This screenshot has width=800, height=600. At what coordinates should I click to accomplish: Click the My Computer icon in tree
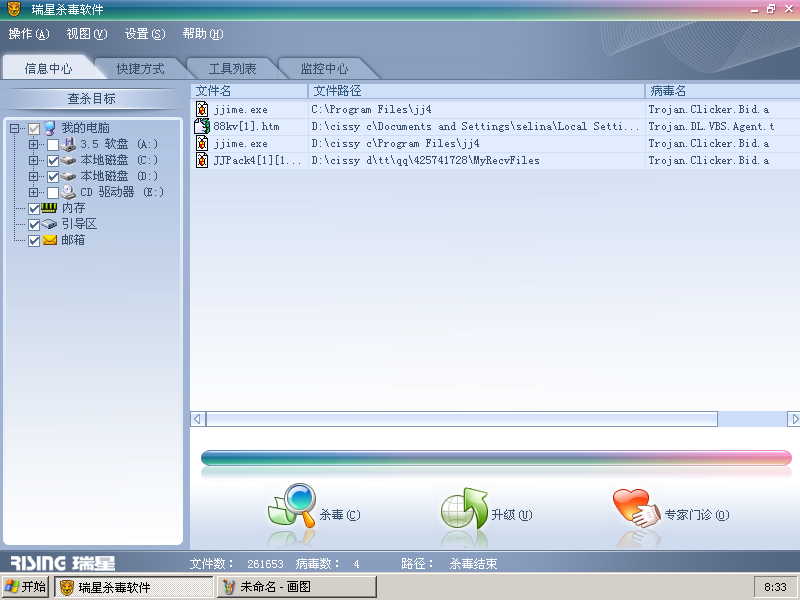49,128
